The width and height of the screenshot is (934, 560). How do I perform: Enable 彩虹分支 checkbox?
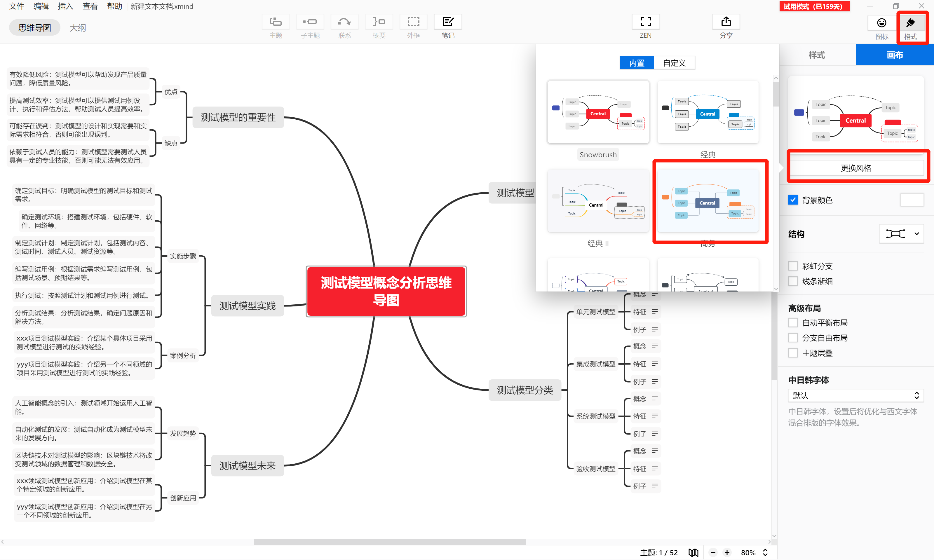(793, 266)
